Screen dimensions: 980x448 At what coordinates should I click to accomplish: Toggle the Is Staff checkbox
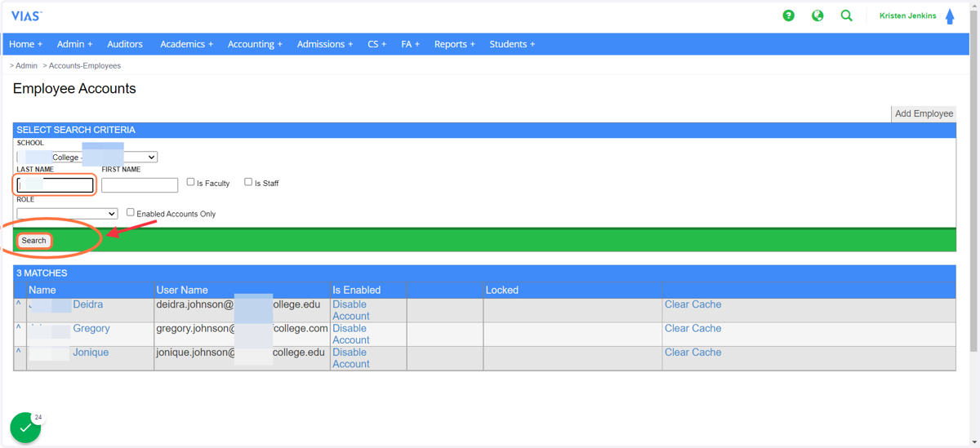coord(248,182)
